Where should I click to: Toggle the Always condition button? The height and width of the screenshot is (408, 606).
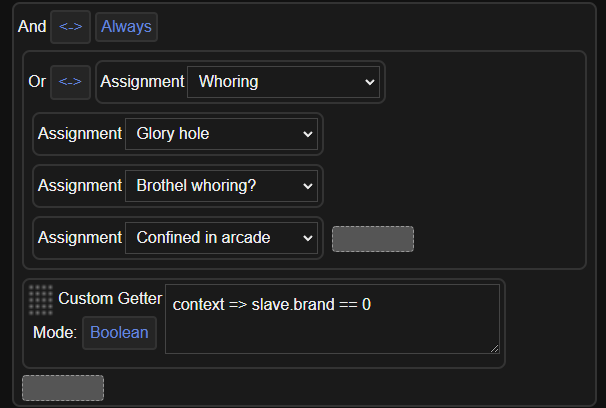126,26
